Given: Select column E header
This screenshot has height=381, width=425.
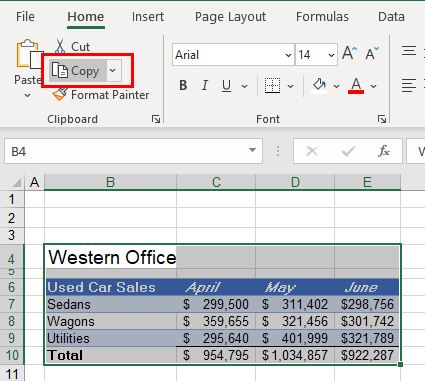Looking at the screenshot, I should 367,182.
